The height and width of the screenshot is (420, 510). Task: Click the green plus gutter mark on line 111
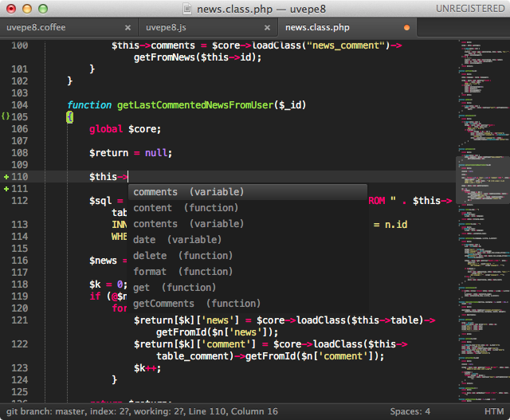[x=6, y=189]
